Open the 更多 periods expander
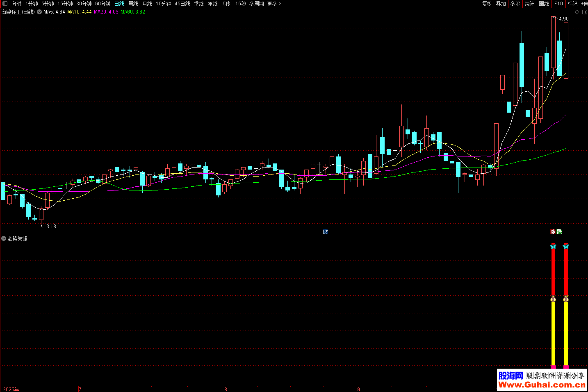Viewport: 588px width, 392px height. coord(274,4)
